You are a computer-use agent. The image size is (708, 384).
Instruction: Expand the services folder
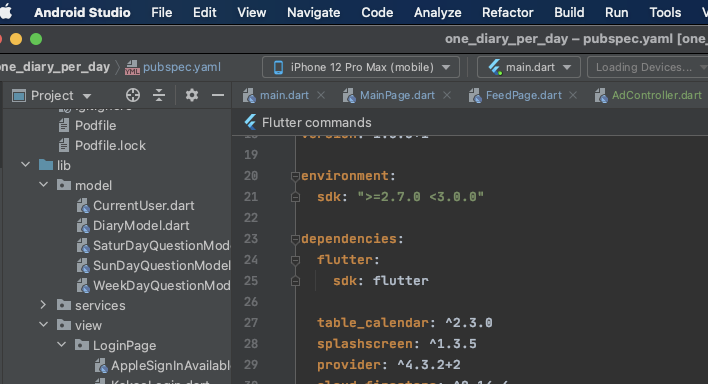point(44,305)
